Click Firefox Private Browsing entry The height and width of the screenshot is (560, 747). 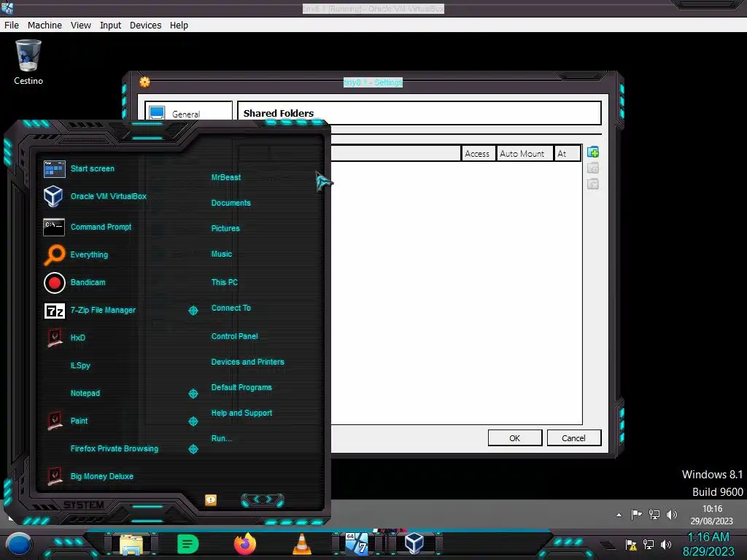pos(114,448)
